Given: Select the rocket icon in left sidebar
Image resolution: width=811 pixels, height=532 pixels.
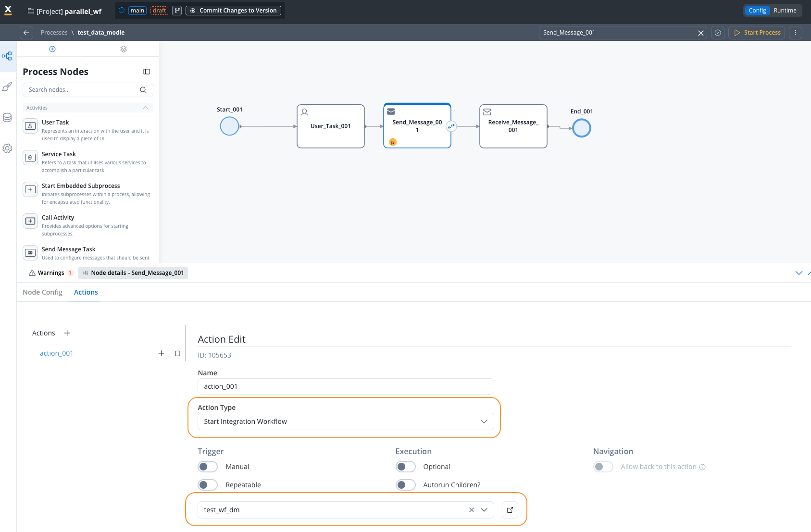Looking at the screenshot, I should [7, 87].
